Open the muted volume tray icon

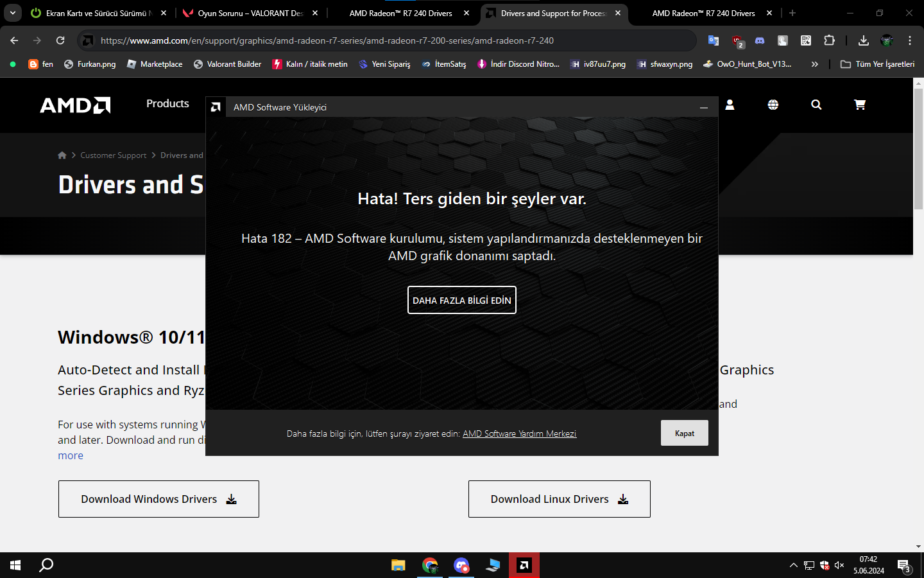(839, 565)
